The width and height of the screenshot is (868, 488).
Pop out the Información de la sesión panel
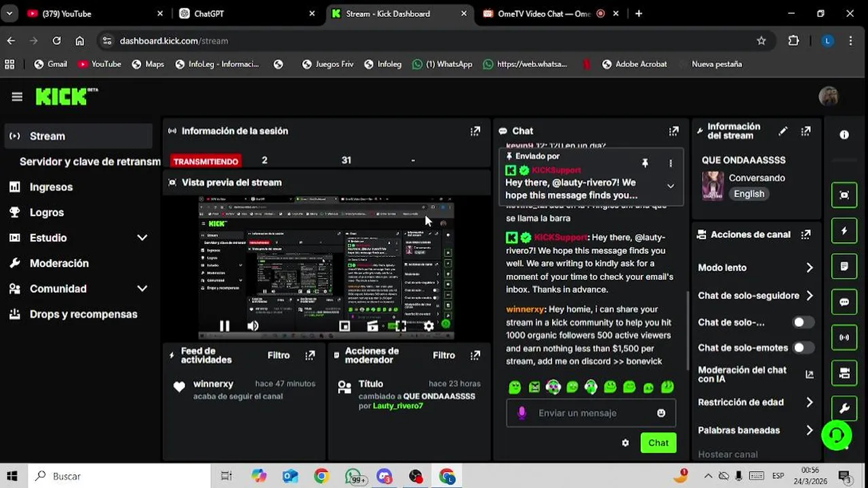click(475, 131)
